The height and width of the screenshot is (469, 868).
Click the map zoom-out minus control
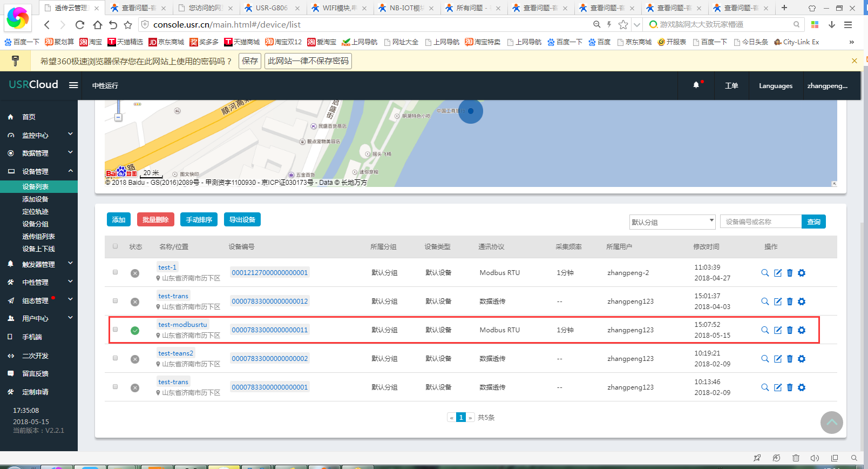118,117
